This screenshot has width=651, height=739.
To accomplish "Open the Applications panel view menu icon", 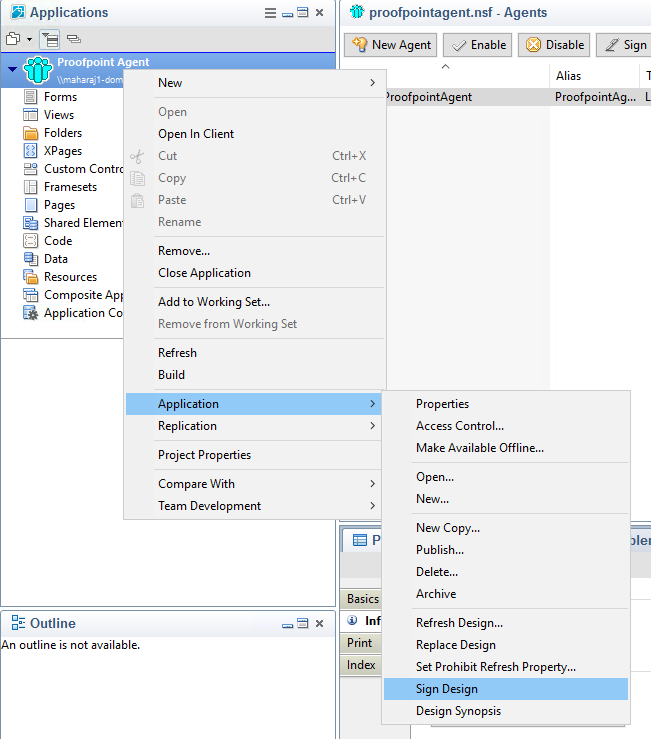I will tap(270, 13).
